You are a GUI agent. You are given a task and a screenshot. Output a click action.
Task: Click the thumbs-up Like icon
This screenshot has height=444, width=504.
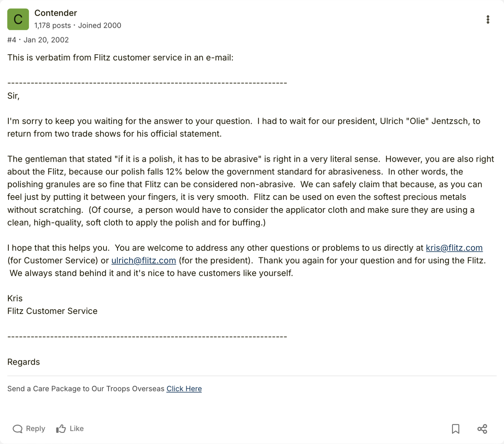click(61, 429)
